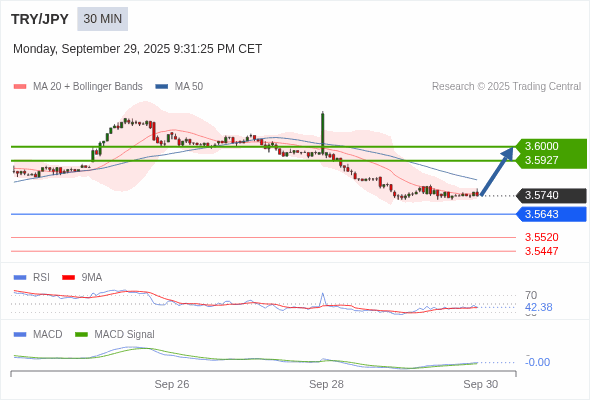
Task: Click the MACD Signal legend green swatch
Action: pos(81,335)
